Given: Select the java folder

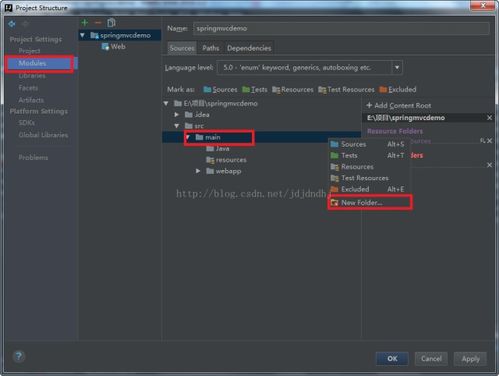Looking at the screenshot, I should [x=218, y=148].
